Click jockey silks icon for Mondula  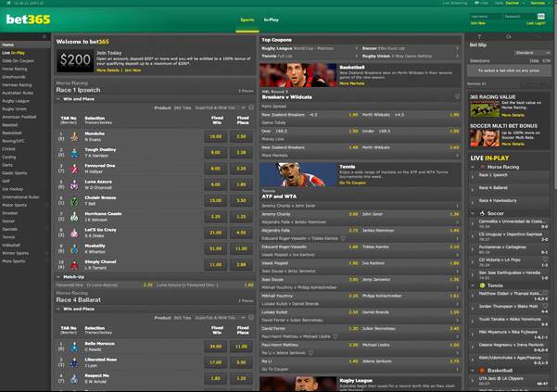click(74, 136)
